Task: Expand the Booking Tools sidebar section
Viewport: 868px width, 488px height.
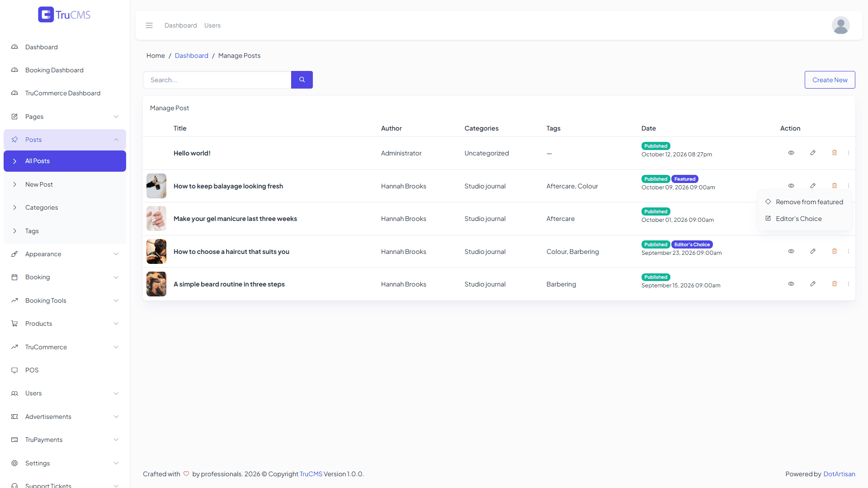Action: [65, 300]
